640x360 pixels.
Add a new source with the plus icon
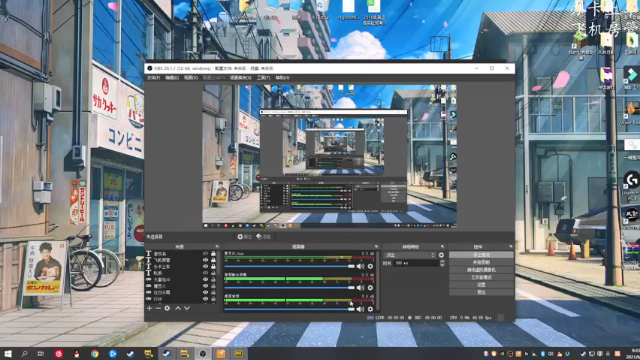point(149,308)
